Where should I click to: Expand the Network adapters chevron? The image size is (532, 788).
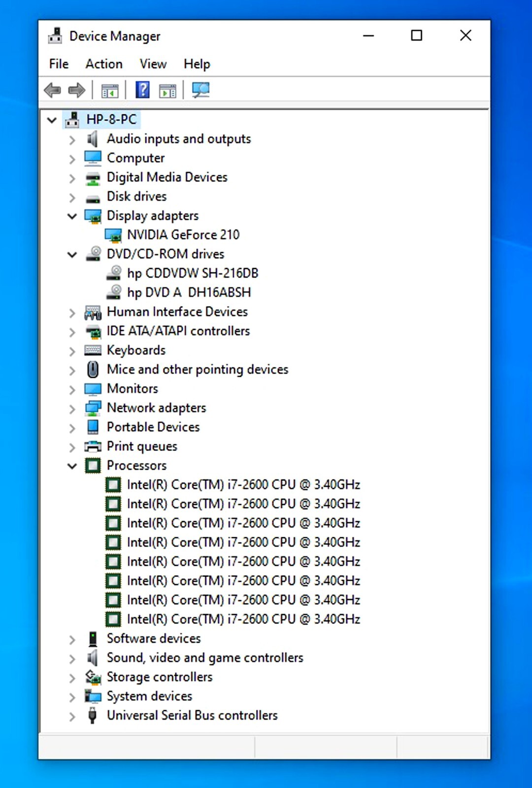72,409
